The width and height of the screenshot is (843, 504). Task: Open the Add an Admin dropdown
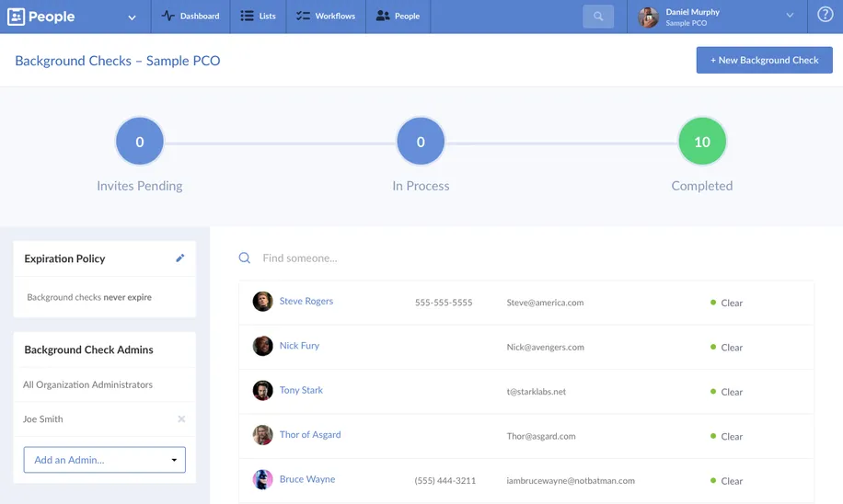(x=104, y=460)
